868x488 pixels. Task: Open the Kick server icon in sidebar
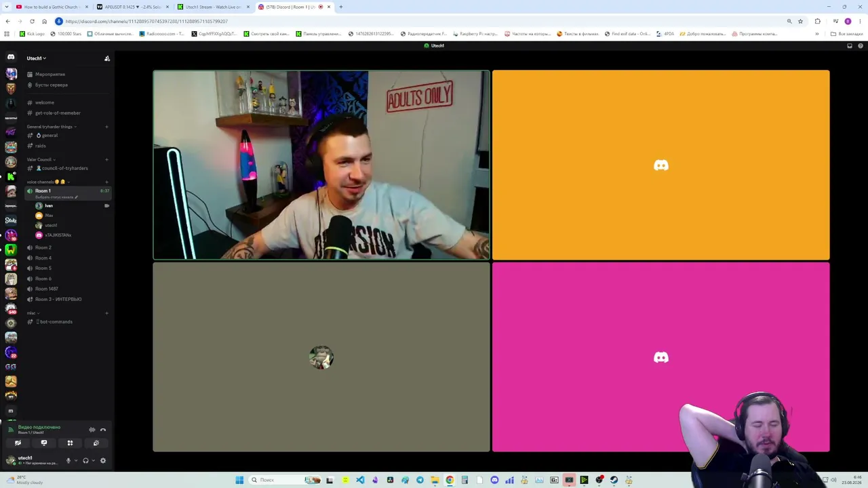click(x=11, y=176)
